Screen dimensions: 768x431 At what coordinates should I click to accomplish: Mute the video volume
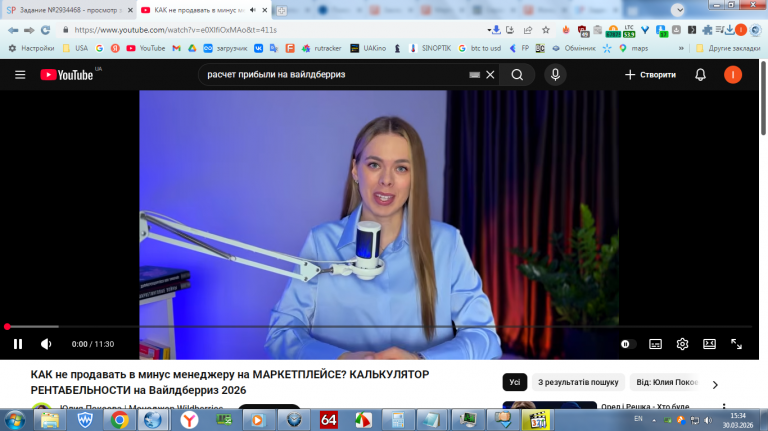pos(46,344)
